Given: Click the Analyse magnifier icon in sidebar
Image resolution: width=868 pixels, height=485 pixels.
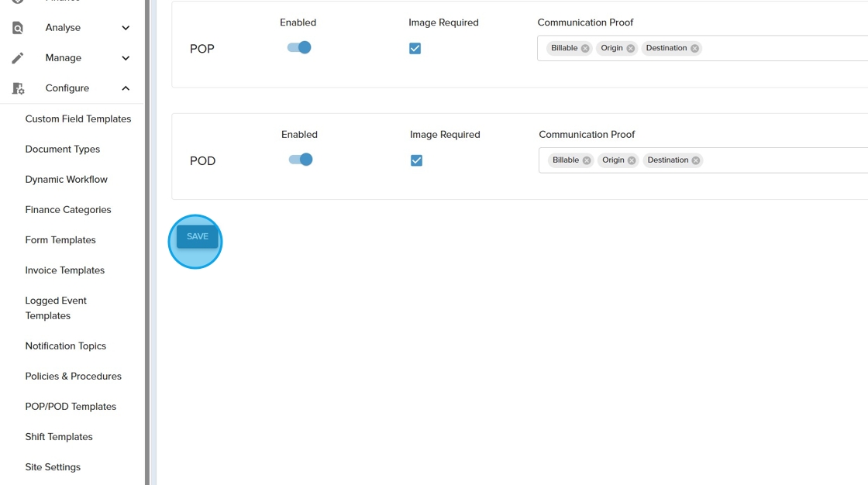Looking at the screenshot, I should [18, 28].
